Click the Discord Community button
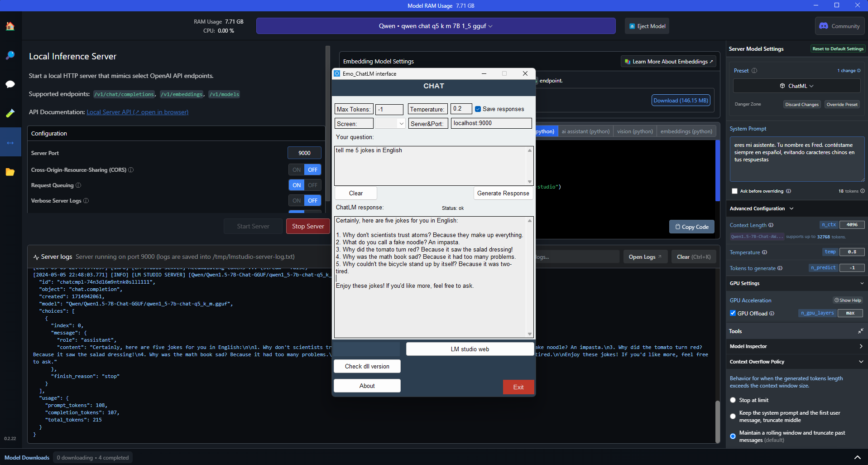Image resolution: width=868 pixels, height=465 pixels. [839, 26]
